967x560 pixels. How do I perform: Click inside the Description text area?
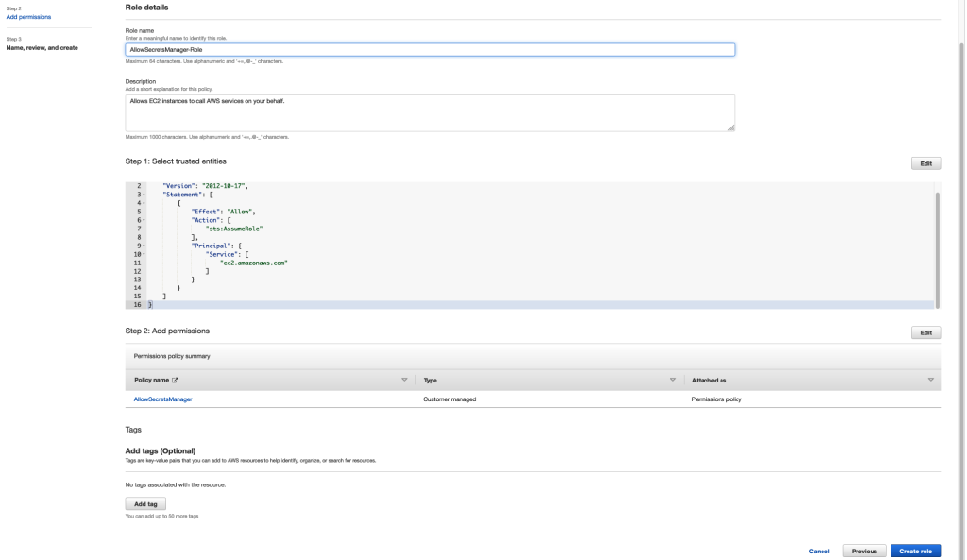pos(430,111)
